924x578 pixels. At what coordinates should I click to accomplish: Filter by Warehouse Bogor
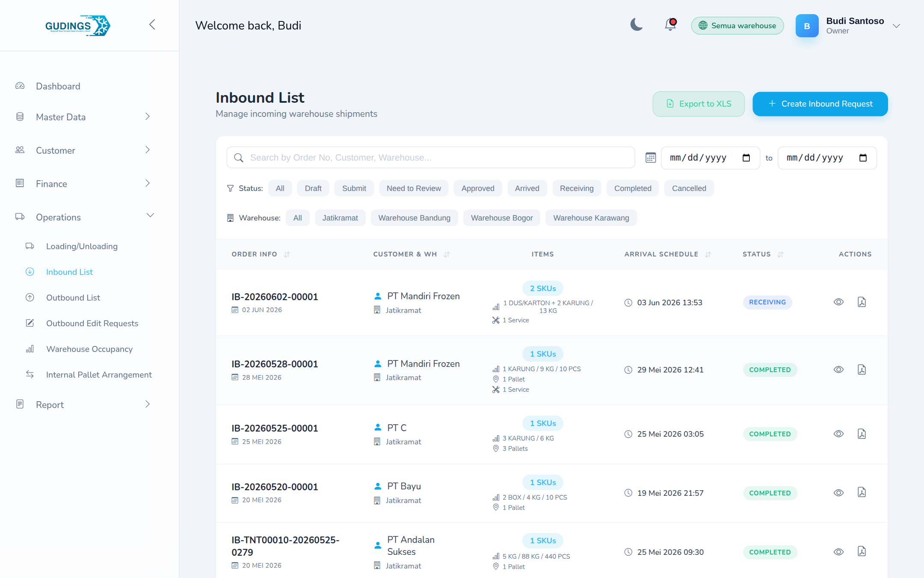click(x=502, y=218)
